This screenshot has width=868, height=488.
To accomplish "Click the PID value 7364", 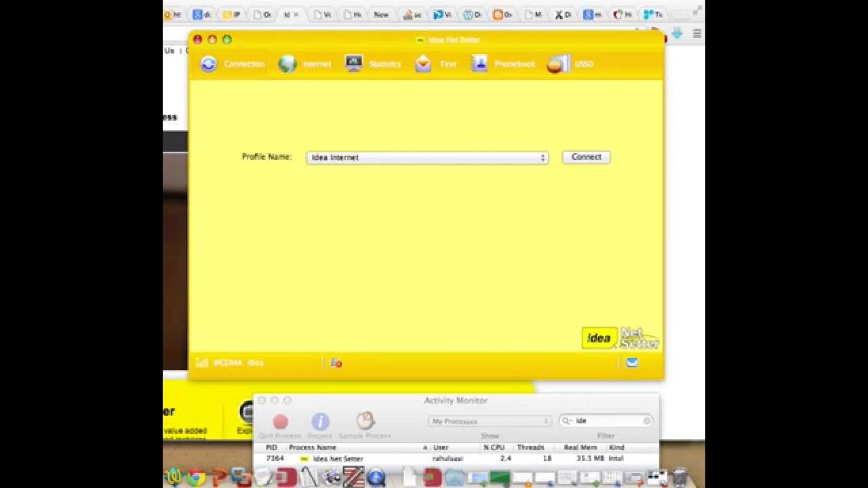I will [275, 458].
